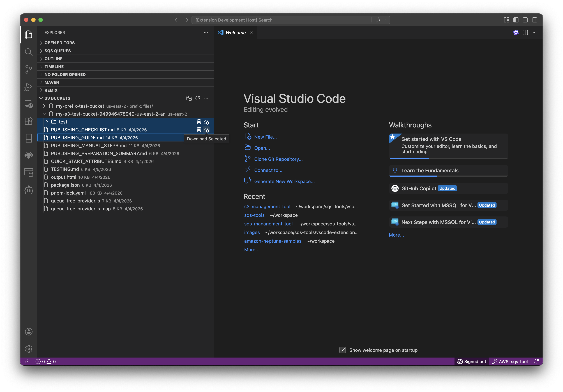Collapse the S3 Buckets section

pos(41,98)
